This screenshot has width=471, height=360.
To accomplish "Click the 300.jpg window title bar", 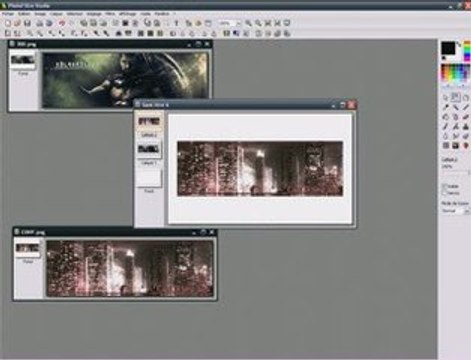I will 110,44.
